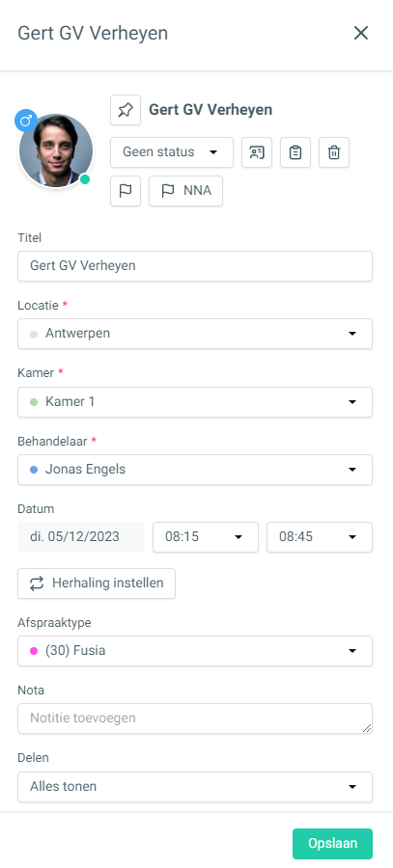Open the patient contact card icon

pos(257,152)
